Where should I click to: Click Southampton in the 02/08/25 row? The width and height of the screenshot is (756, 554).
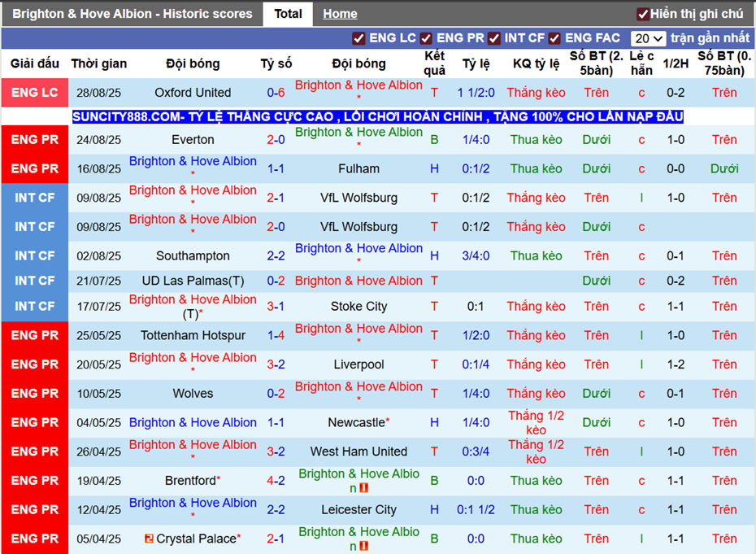pos(193,255)
